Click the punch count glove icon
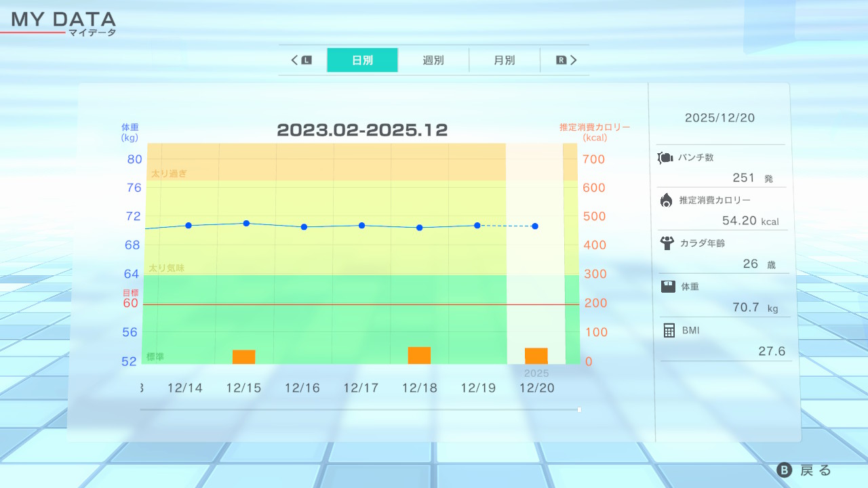868x488 pixels. (665, 158)
